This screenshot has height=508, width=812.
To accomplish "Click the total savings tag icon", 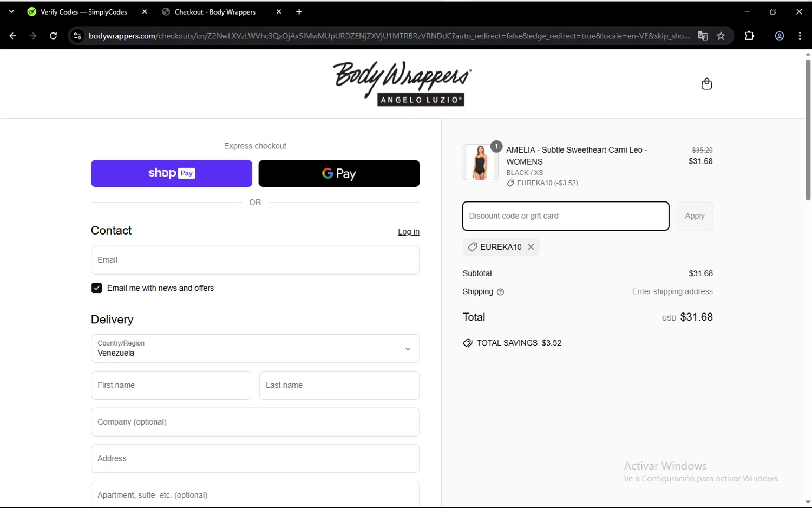I will click(x=468, y=343).
